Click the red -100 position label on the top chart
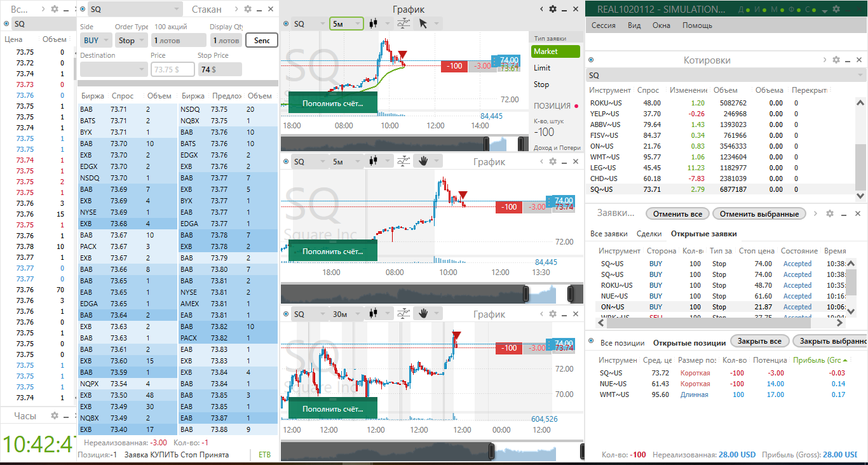 tap(454, 65)
